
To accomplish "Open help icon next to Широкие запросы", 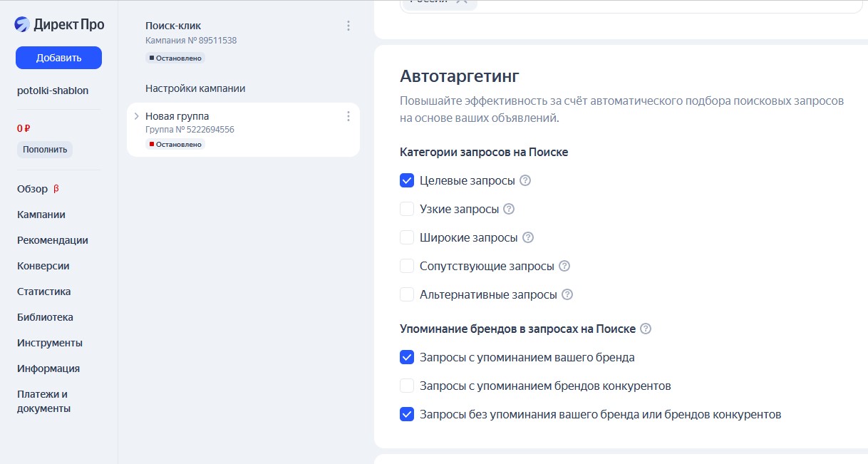I will pos(528,238).
